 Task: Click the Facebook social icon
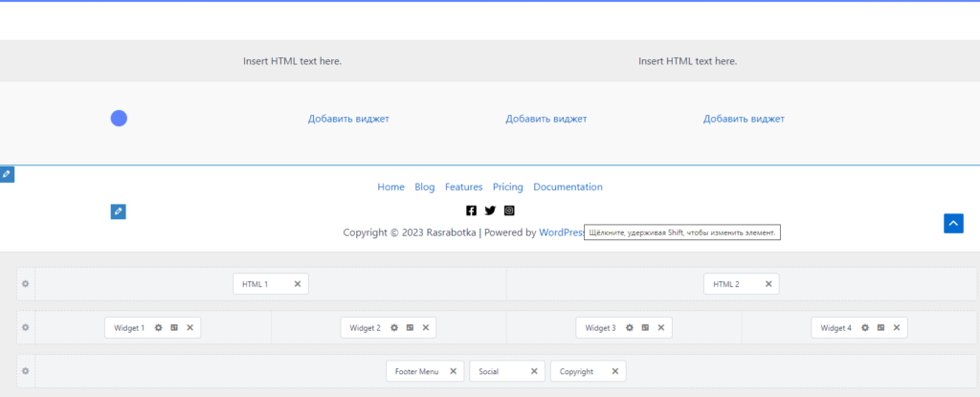click(471, 210)
